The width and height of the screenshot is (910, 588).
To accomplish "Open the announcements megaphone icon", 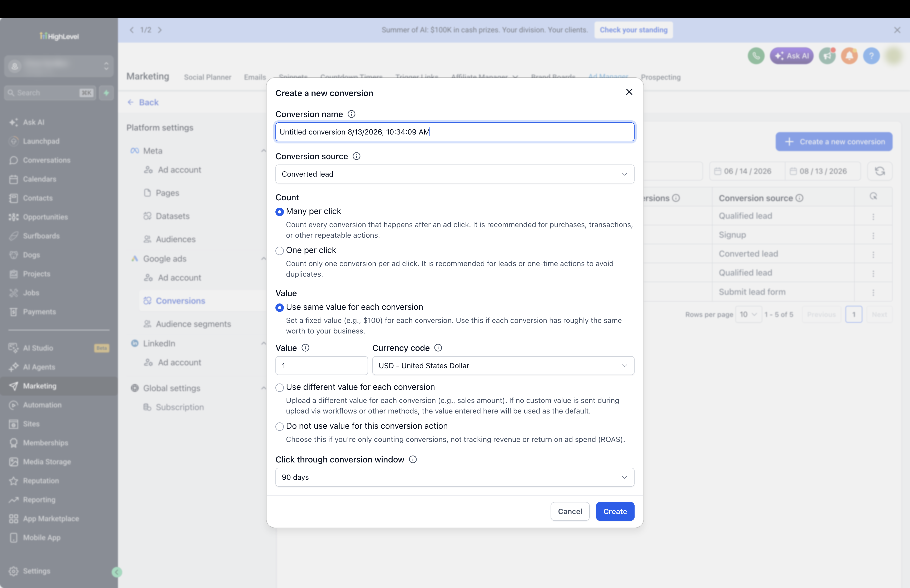I will (x=827, y=56).
